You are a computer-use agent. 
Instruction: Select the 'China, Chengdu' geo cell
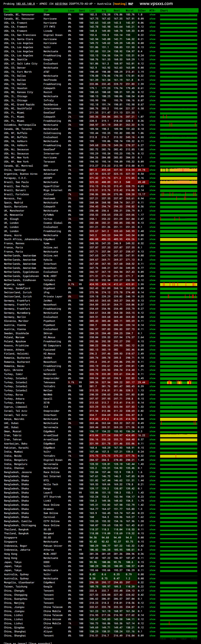[x=14, y=591]
